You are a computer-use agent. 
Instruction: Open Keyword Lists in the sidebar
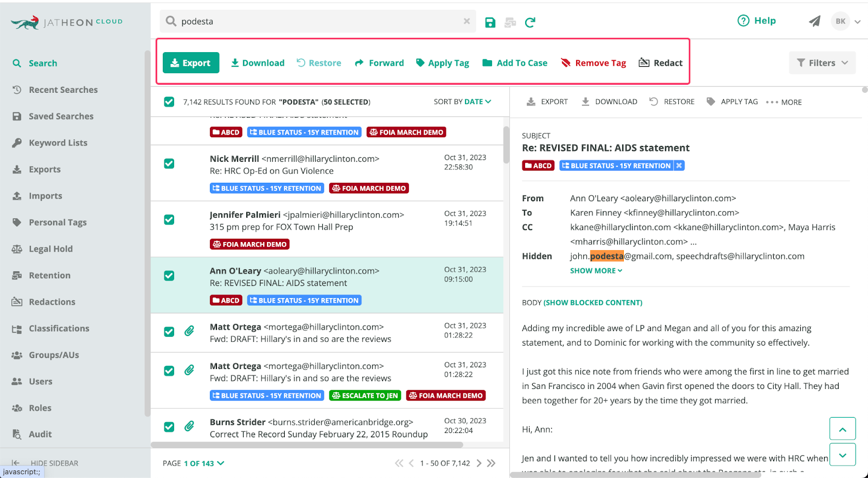pos(58,143)
